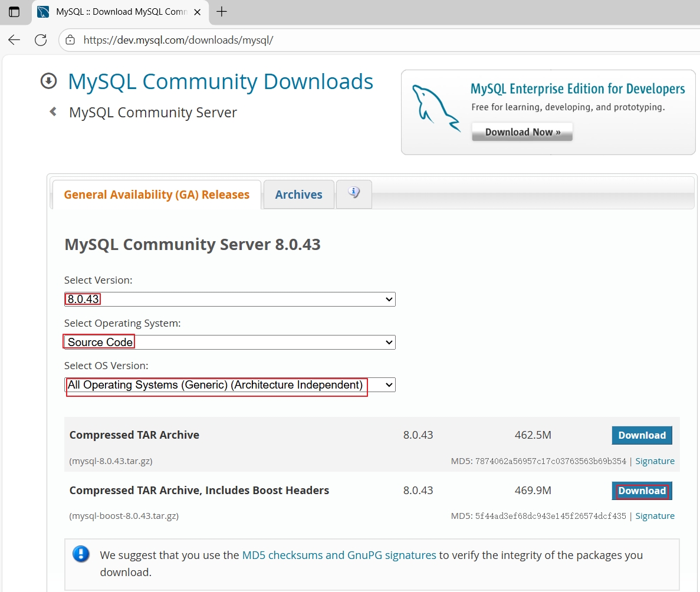Open the tab actions menu icon
The width and height of the screenshot is (700, 592).
[14, 12]
